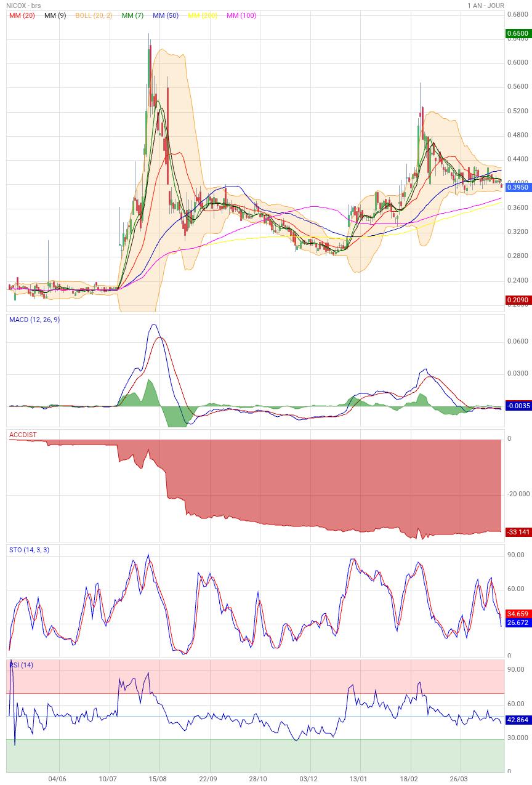Click the 0.0300 MACD axis label
The image size is (532, 785).
tap(518, 374)
